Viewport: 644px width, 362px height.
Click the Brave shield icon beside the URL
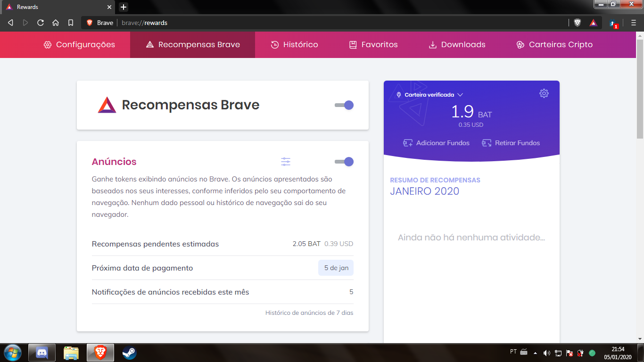click(x=91, y=23)
